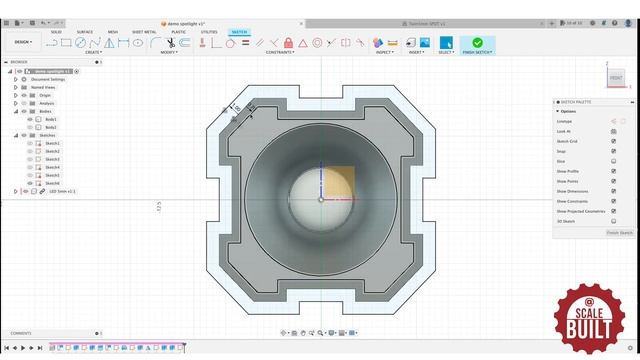Select the Rectangle sketch tool

[x=66, y=42]
